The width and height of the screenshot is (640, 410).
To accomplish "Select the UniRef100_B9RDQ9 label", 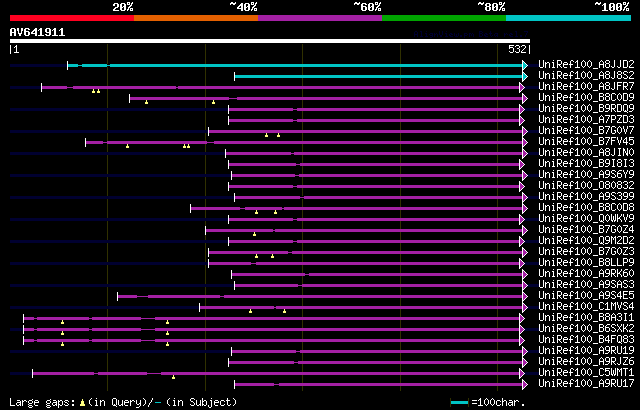I will pyautogui.click(x=586, y=108).
